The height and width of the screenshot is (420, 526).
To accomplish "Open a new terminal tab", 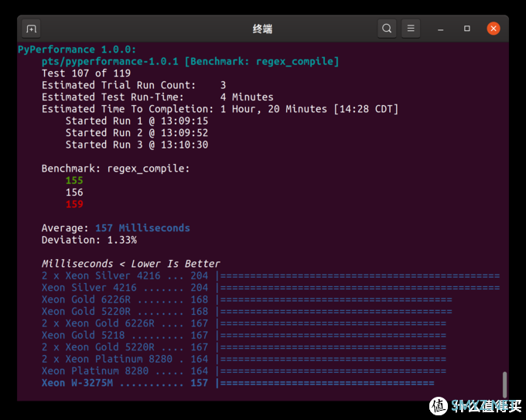I will pos(31,29).
